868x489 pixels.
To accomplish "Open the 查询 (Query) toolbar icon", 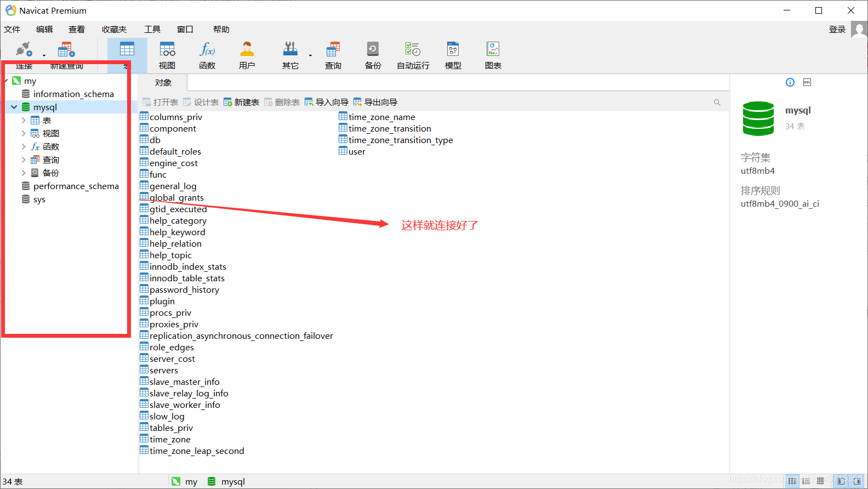I will pos(333,49).
